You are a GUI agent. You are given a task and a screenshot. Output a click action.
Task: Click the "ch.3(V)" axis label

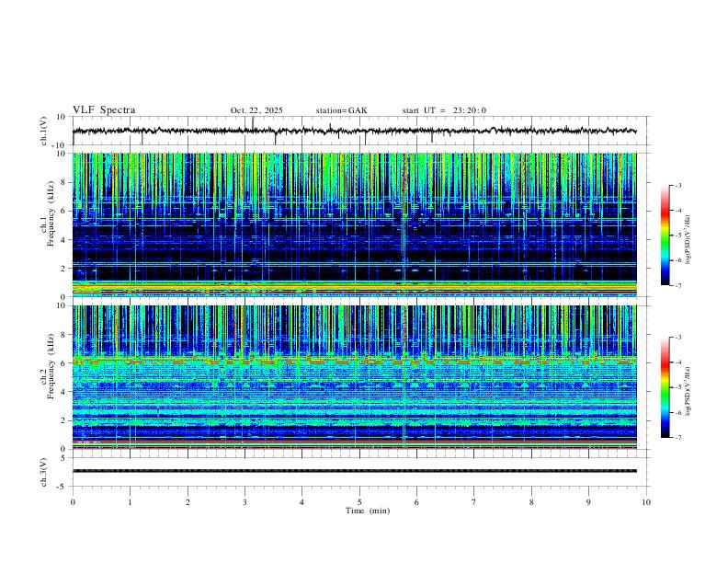44,472
